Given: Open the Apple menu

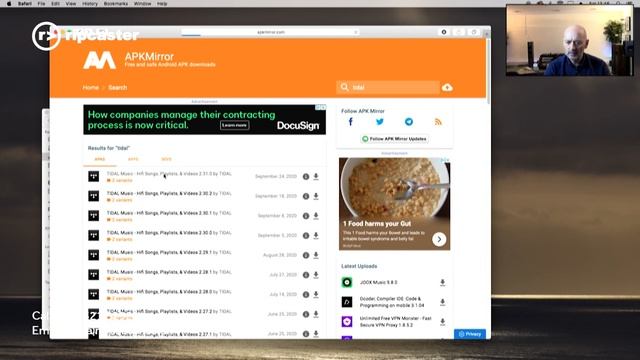Looking at the screenshot, I should click(9, 4).
